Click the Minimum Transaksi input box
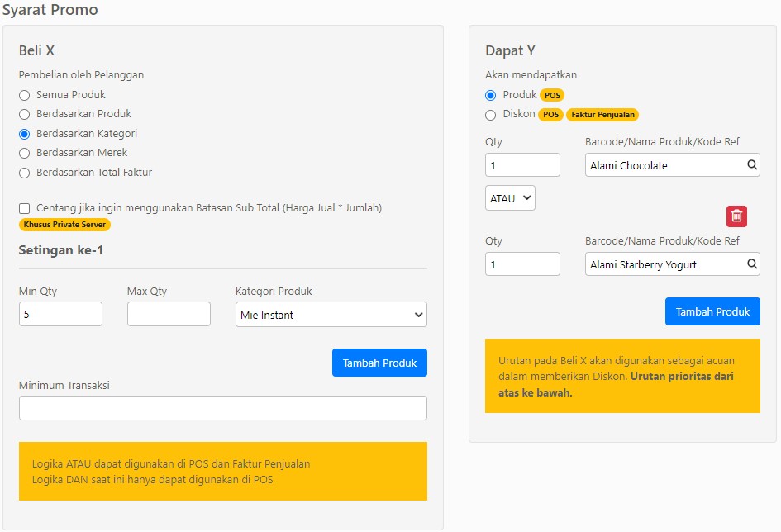 pyautogui.click(x=223, y=408)
